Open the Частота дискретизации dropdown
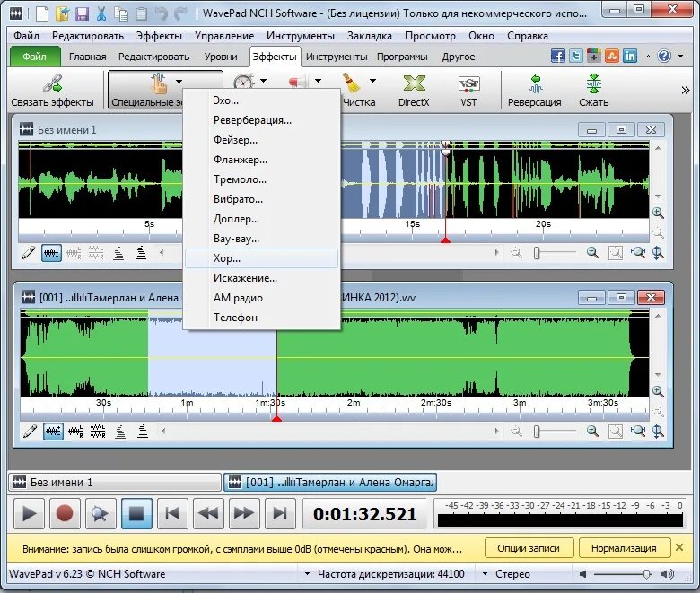 (307, 574)
